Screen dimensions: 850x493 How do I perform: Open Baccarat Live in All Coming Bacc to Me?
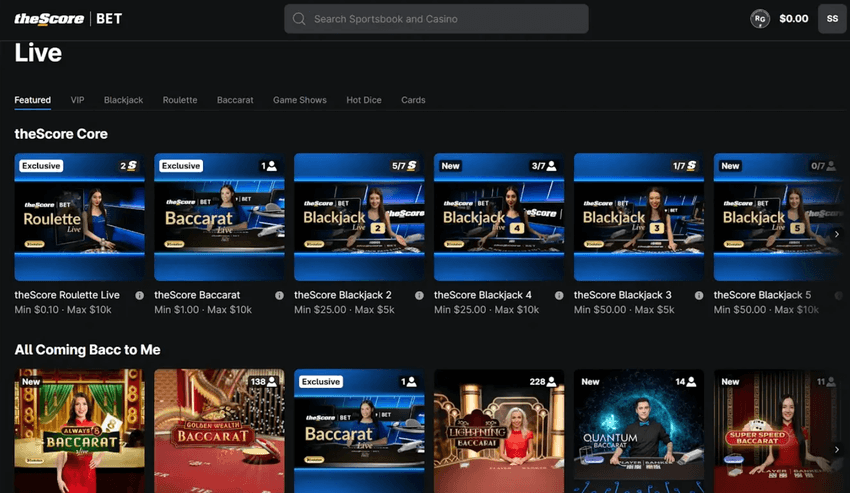point(359,431)
